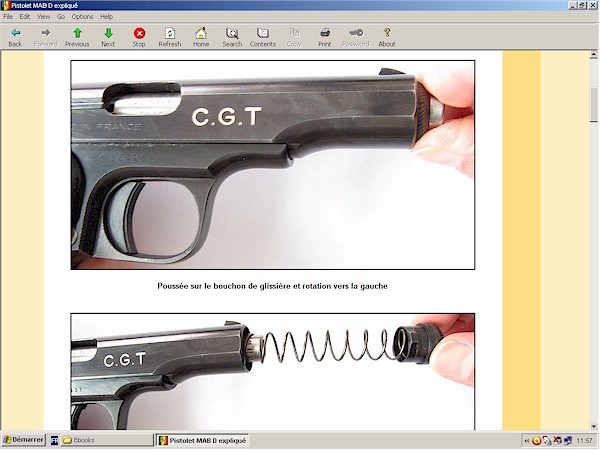Go back using the Back arrow

click(15, 38)
